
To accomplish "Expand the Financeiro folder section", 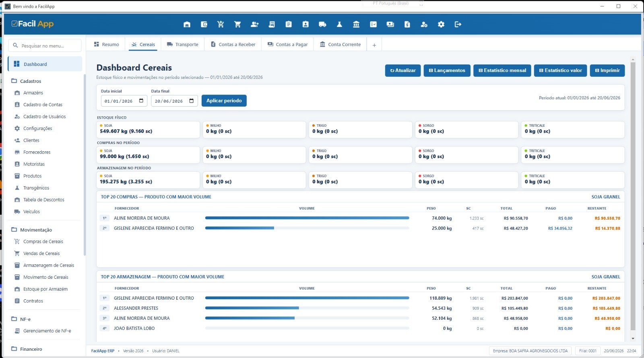I will 27,349.
